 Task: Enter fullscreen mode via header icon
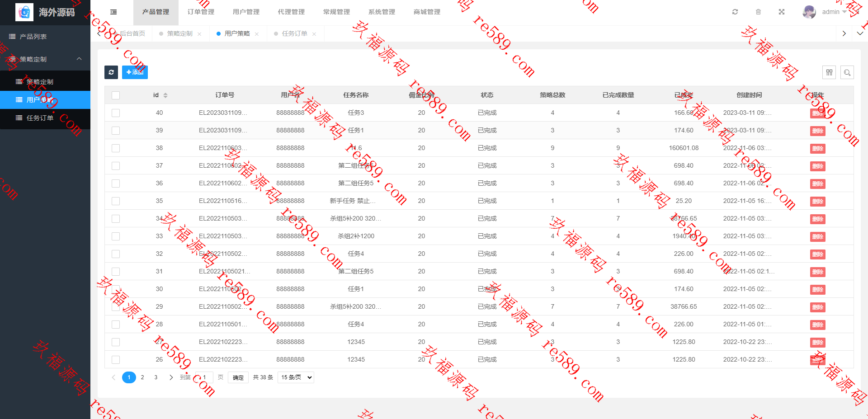[x=782, y=12]
